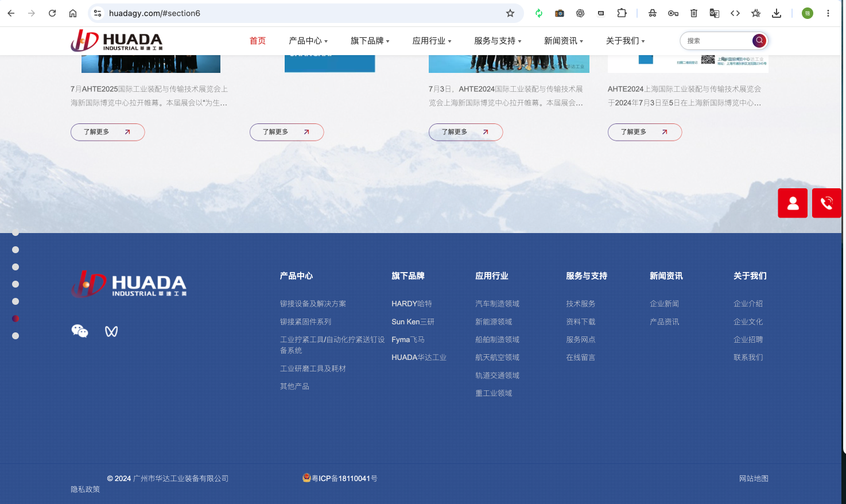Open the HARDY哈特 footer link
846x504 pixels.
click(x=412, y=304)
